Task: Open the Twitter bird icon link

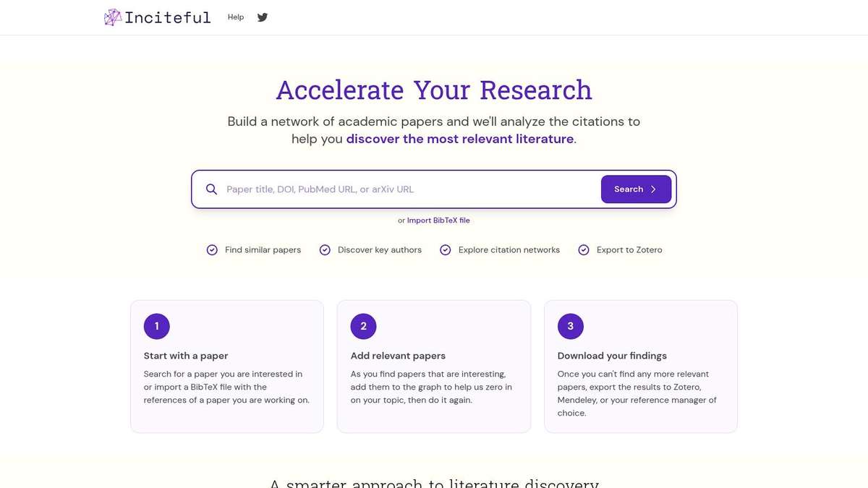Action: (263, 17)
